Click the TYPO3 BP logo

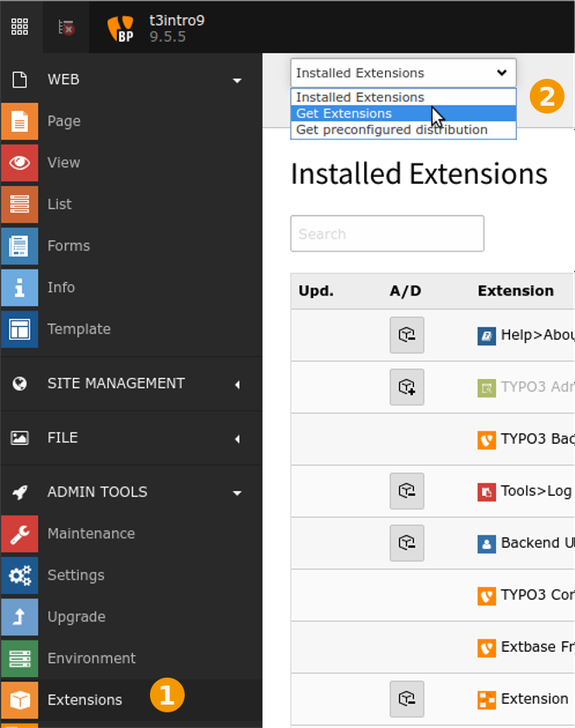121,29
